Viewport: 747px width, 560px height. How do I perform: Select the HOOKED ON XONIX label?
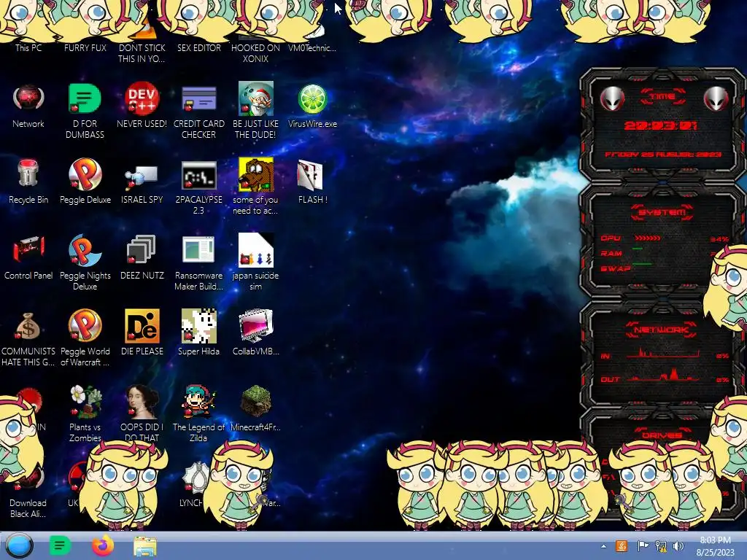coord(255,53)
